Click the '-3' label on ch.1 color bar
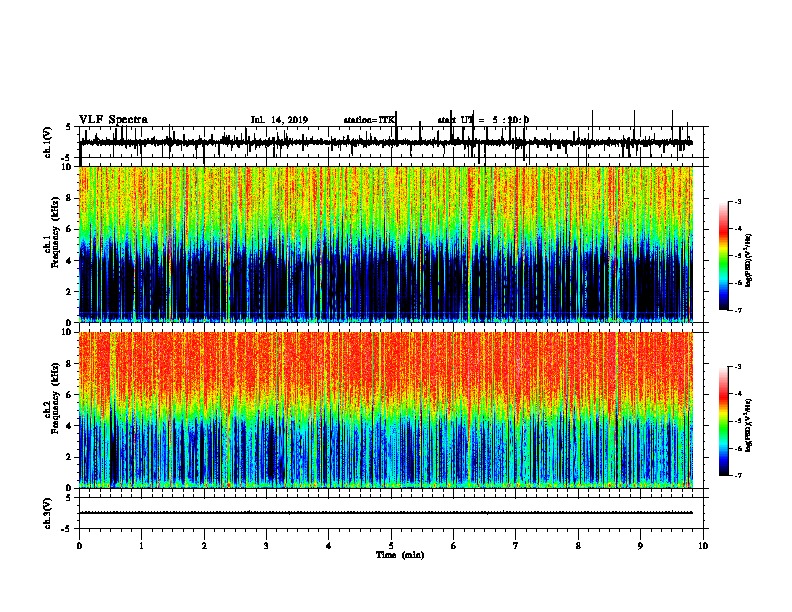This screenshot has width=792, height=612. [738, 202]
